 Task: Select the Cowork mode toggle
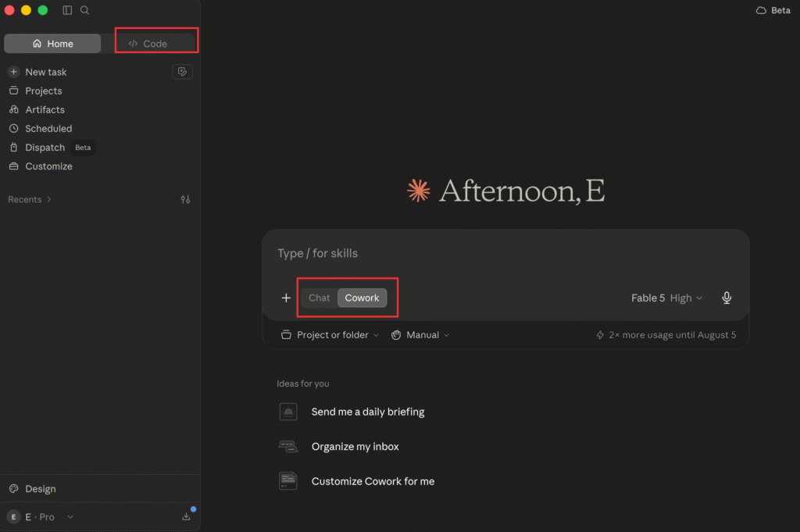(x=362, y=298)
